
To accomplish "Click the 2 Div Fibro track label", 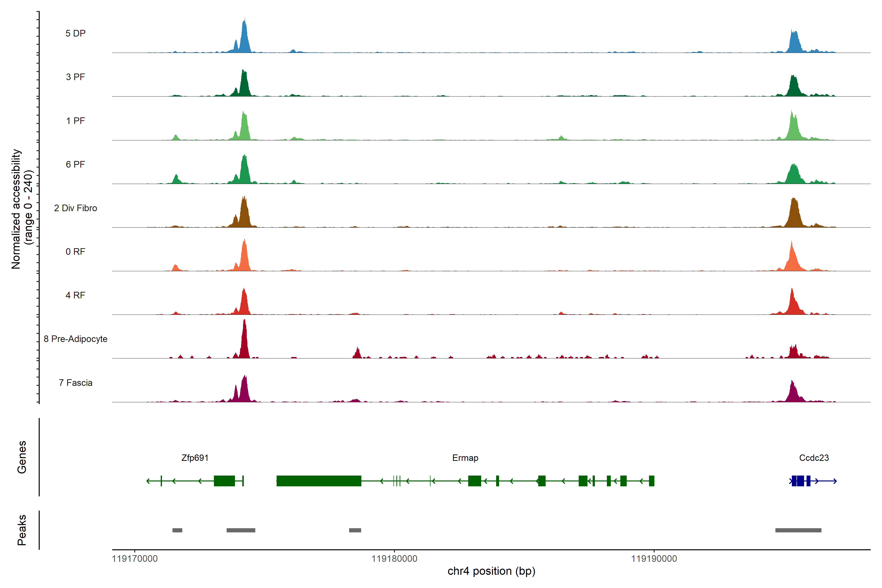I will click(75, 208).
